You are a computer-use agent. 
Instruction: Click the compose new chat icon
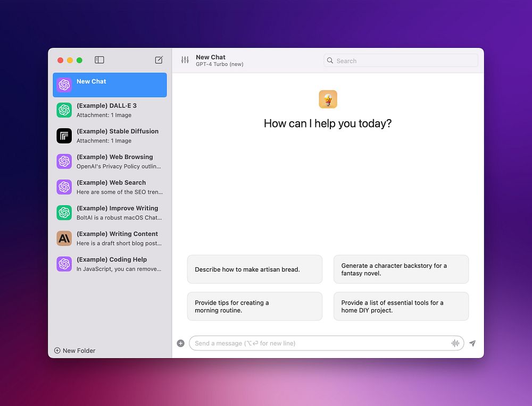(x=159, y=60)
